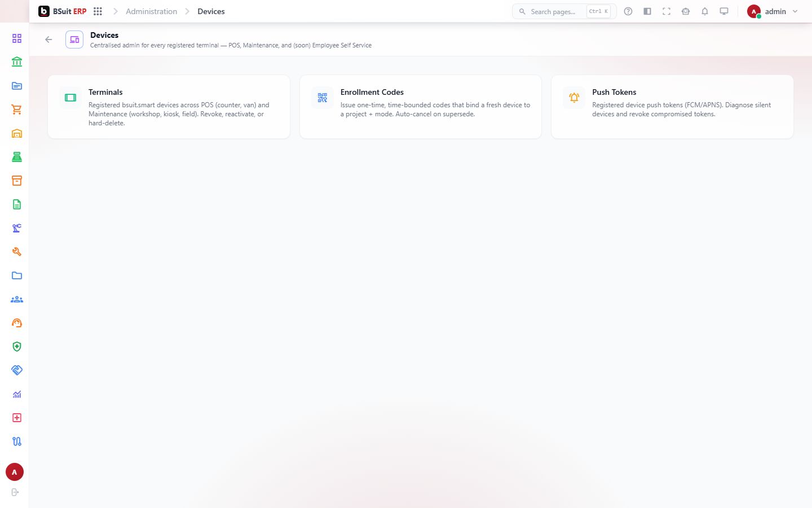Click the Search pages field
Image resolution: width=812 pixels, height=508 pixels.
point(564,11)
